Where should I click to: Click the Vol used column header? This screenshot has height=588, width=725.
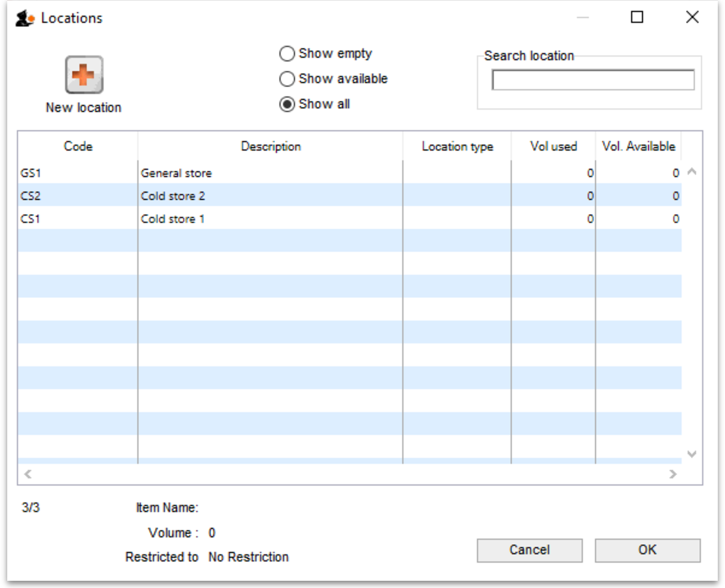(x=553, y=146)
